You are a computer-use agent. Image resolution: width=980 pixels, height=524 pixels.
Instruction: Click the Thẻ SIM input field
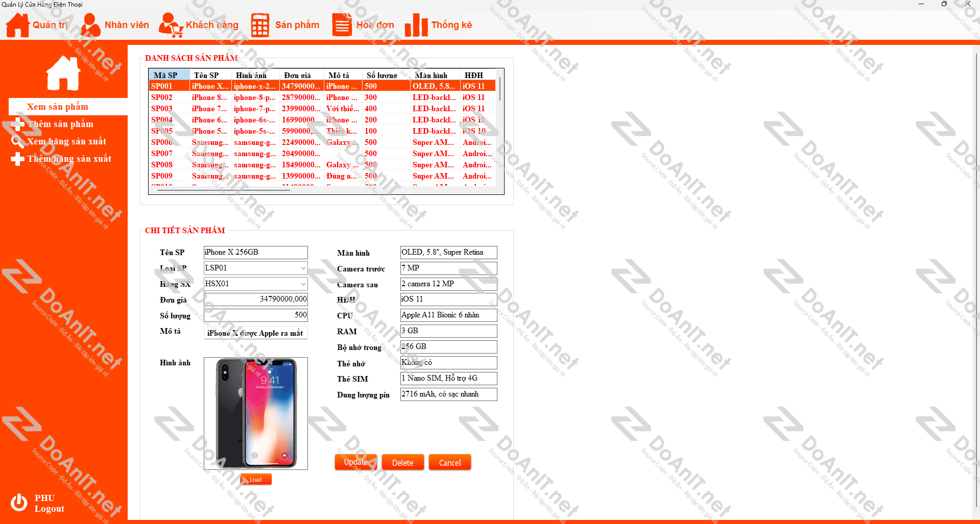tap(449, 378)
